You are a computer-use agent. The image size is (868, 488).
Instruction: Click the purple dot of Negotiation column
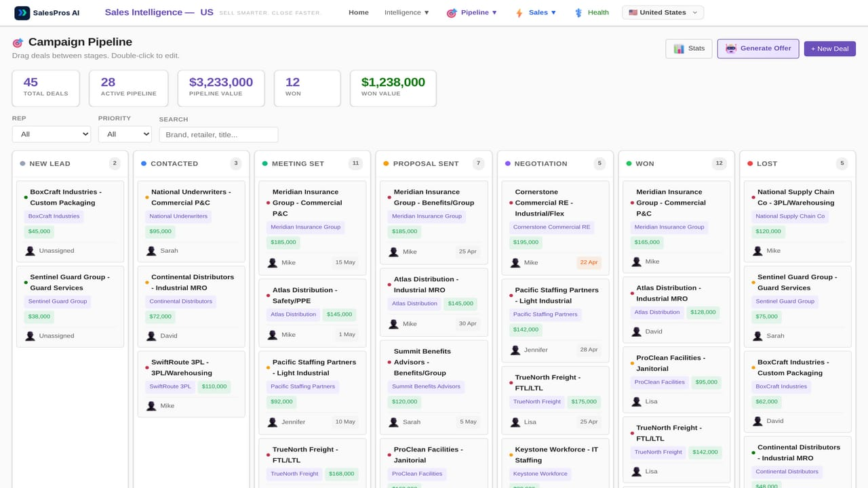coord(508,163)
